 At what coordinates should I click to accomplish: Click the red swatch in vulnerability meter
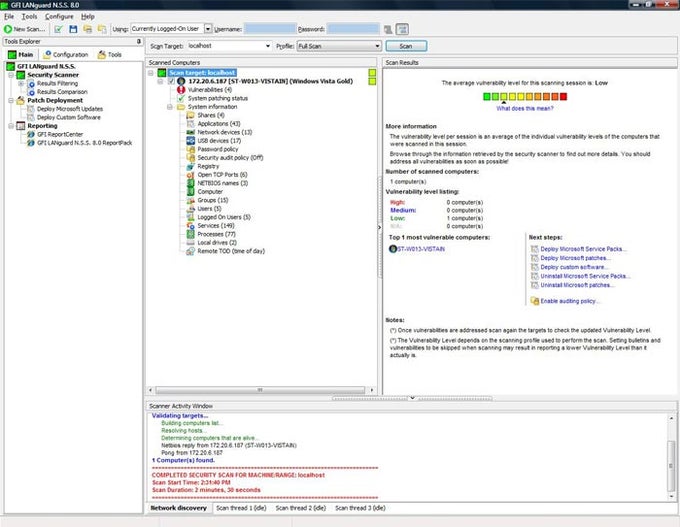[563, 97]
